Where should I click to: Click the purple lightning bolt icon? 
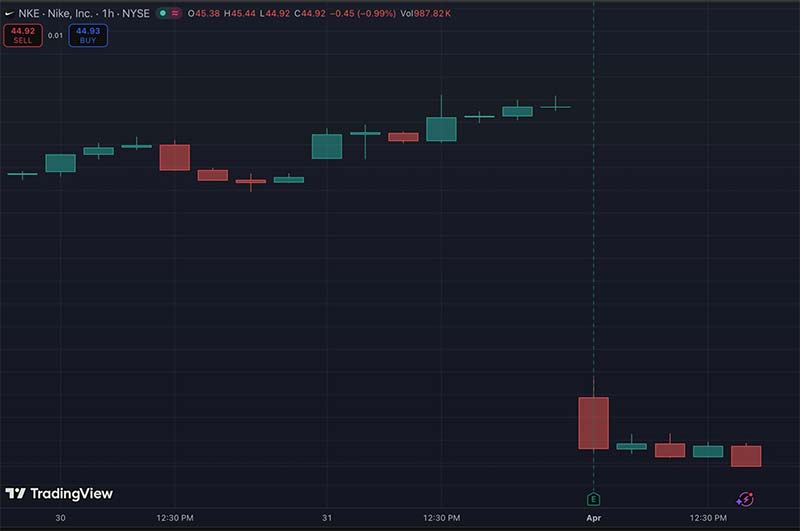pos(745,499)
